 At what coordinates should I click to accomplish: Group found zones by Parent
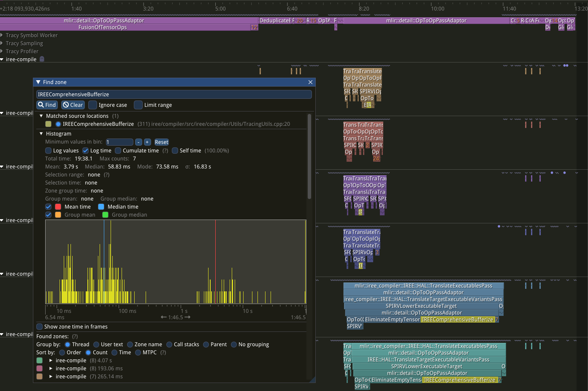point(206,344)
